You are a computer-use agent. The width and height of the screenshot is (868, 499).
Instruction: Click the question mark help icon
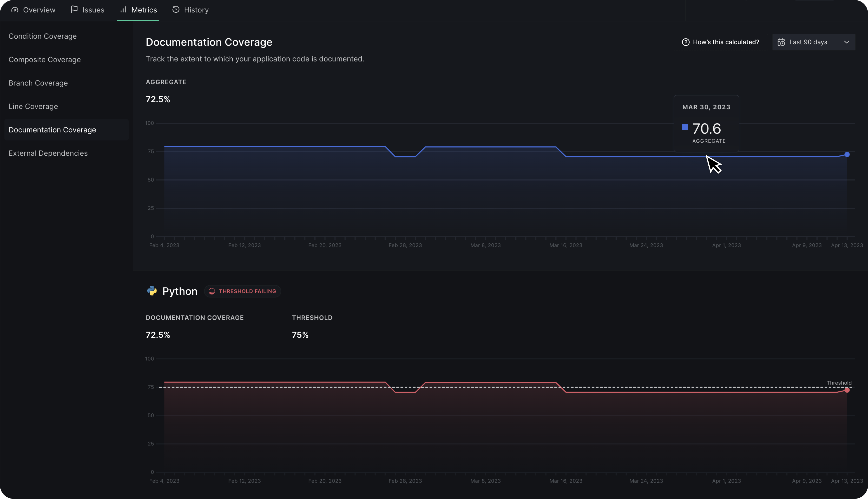tap(686, 42)
